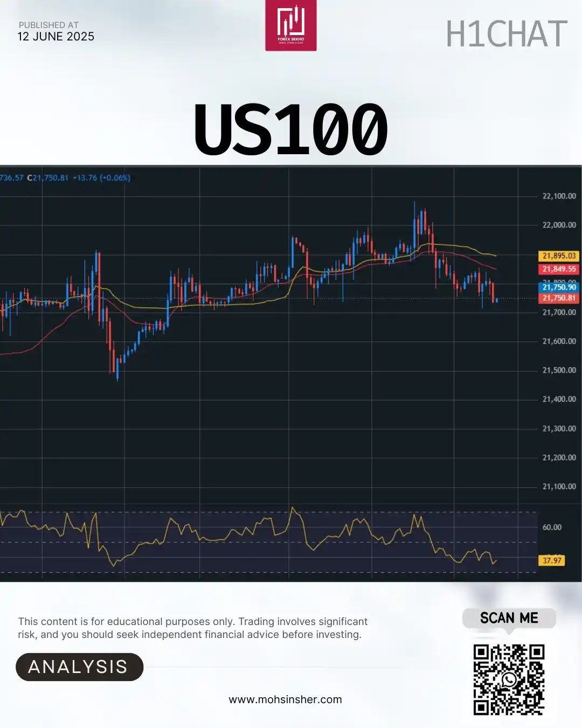Click the US100 title
Image resolution: width=582 pixels, height=728 pixels.
pos(291,129)
